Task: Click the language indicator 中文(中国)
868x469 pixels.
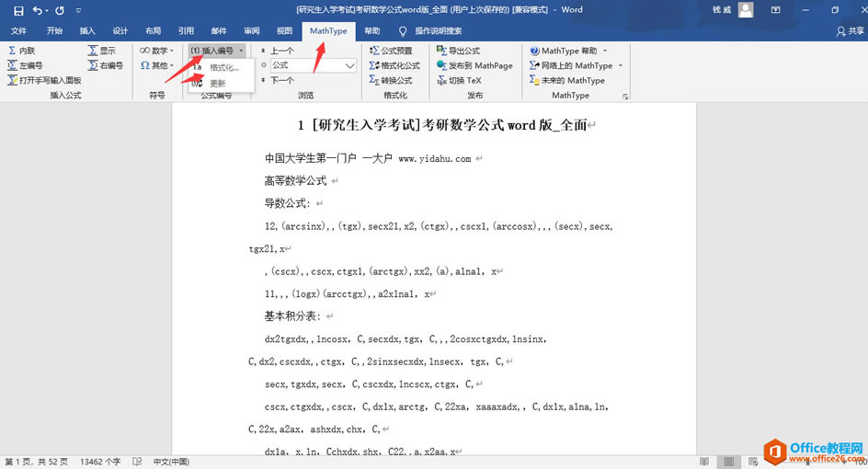Action: click(171, 462)
